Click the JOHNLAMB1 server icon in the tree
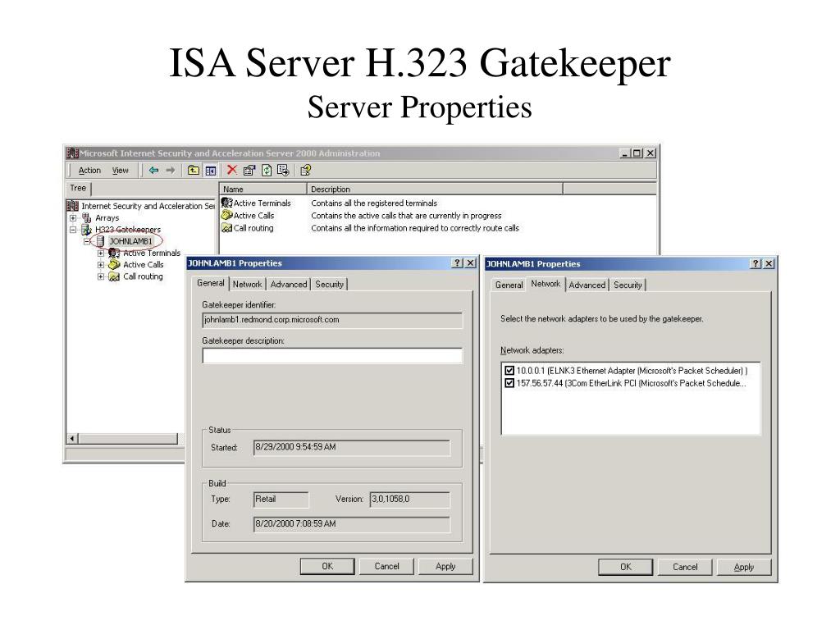 100,241
